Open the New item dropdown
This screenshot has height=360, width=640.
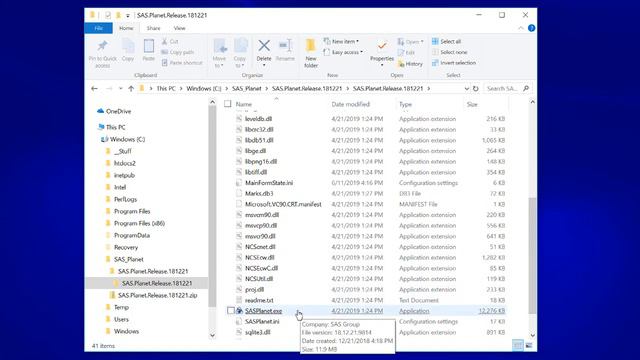(x=341, y=42)
